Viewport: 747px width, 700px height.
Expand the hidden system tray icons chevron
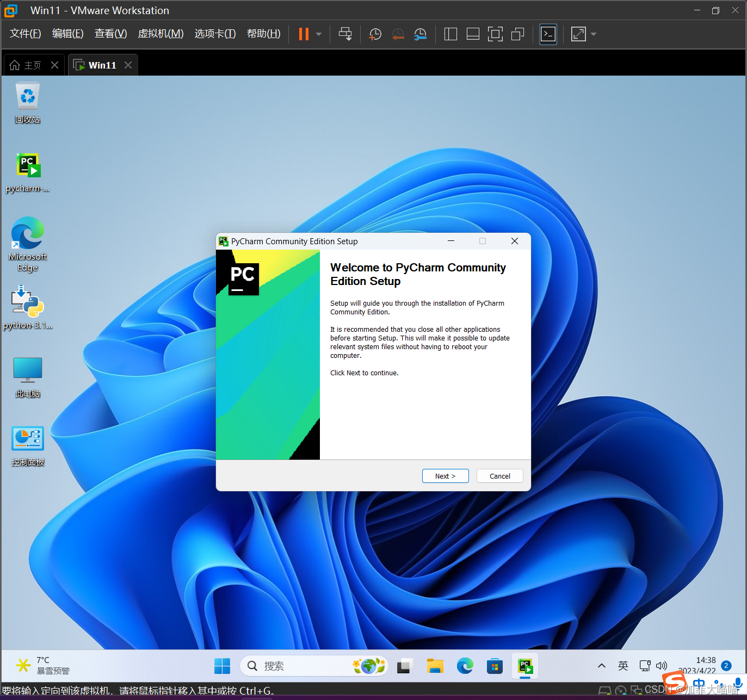[602, 666]
